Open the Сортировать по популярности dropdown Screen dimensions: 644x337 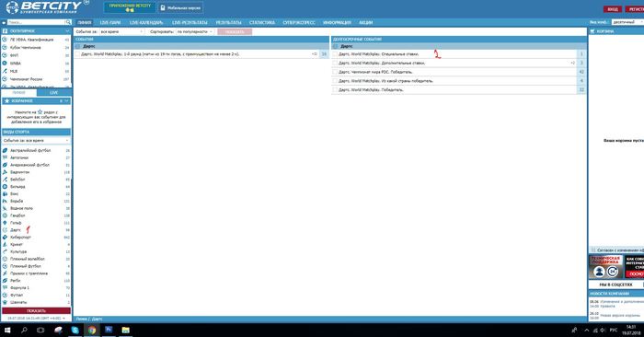195,31
